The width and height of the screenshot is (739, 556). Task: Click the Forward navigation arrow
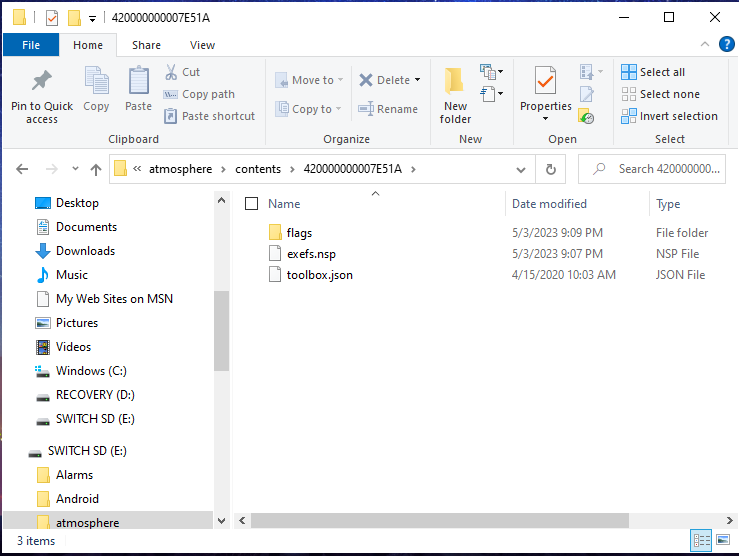point(51,169)
